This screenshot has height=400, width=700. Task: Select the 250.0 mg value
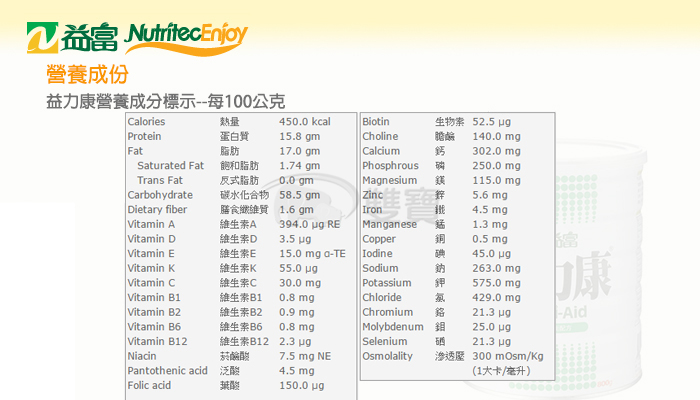pyautogui.click(x=496, y=166)
